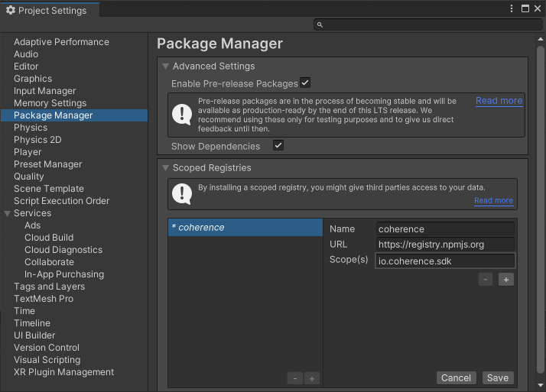Collapse the Scoped Registries section
The height and width of the screenshot is (392, 546).
pos(165,167)
